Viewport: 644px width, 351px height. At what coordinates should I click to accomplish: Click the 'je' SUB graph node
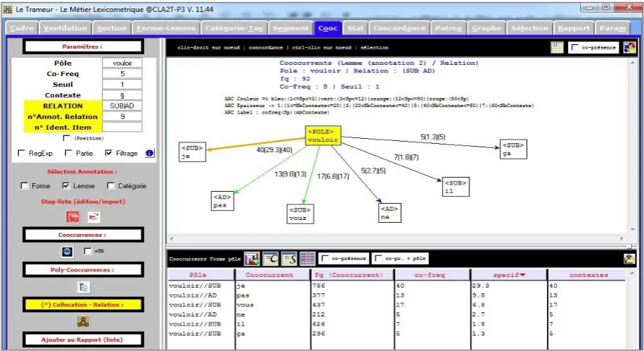tap(192, 152)
